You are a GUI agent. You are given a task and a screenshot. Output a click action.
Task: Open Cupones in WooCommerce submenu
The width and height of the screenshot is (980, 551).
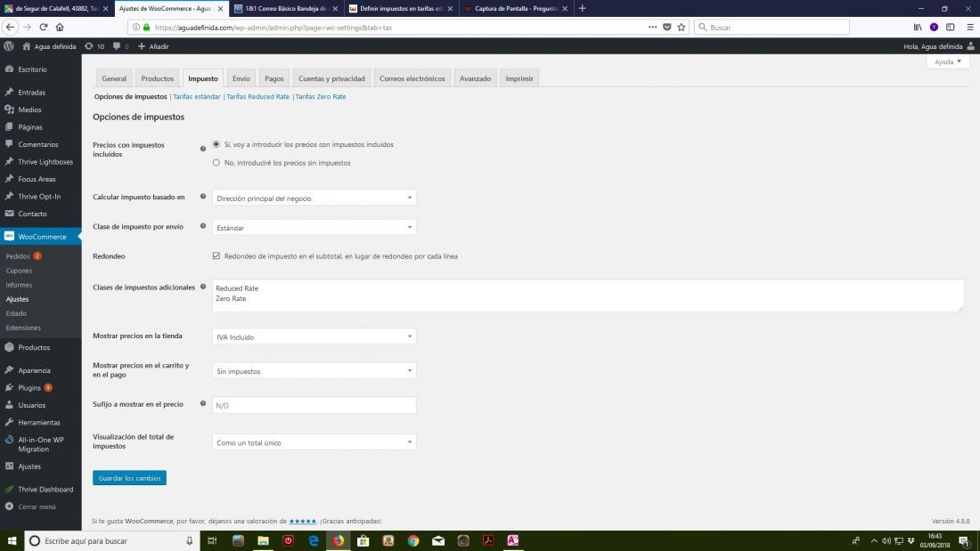coord(19,271)
